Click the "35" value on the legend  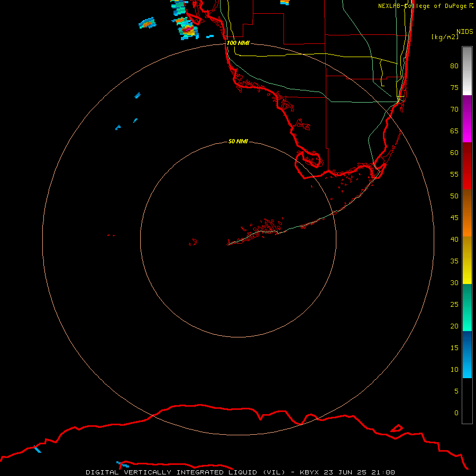click(x=454, y=261)
